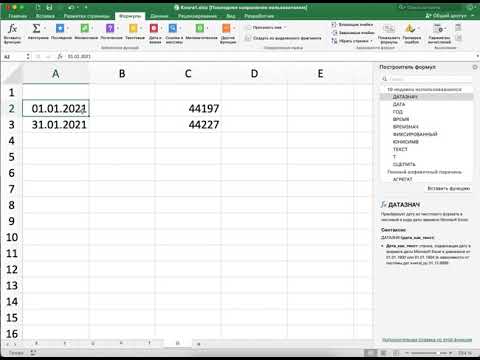
Task: Click Create from Selection (Создать из выделенного)
Action: [283, 38]
